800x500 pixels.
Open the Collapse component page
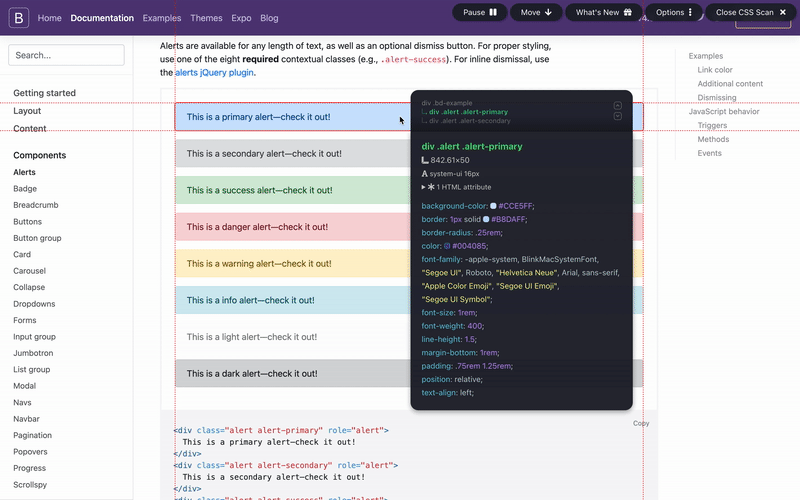tap(29, 287)
